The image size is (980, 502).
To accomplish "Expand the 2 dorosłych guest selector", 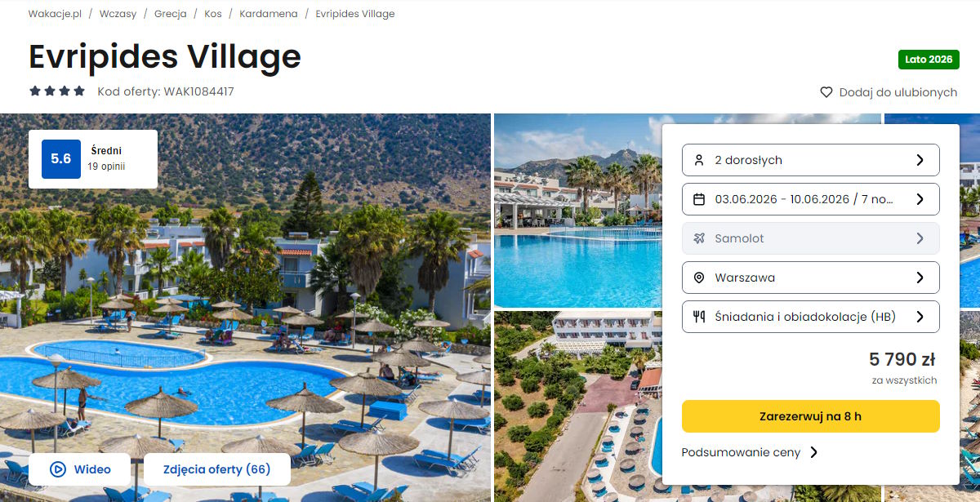I will 811,160.
